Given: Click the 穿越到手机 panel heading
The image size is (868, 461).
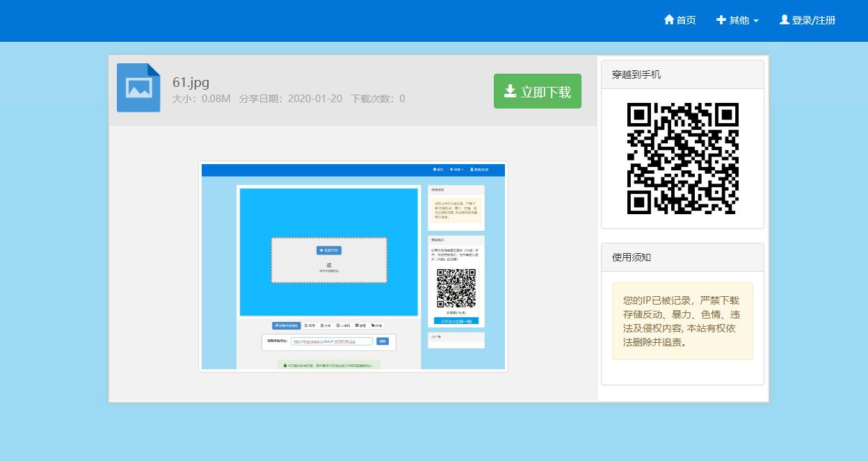Looking at the screenshot, I should pyautogui.click(x=636, y=74).
